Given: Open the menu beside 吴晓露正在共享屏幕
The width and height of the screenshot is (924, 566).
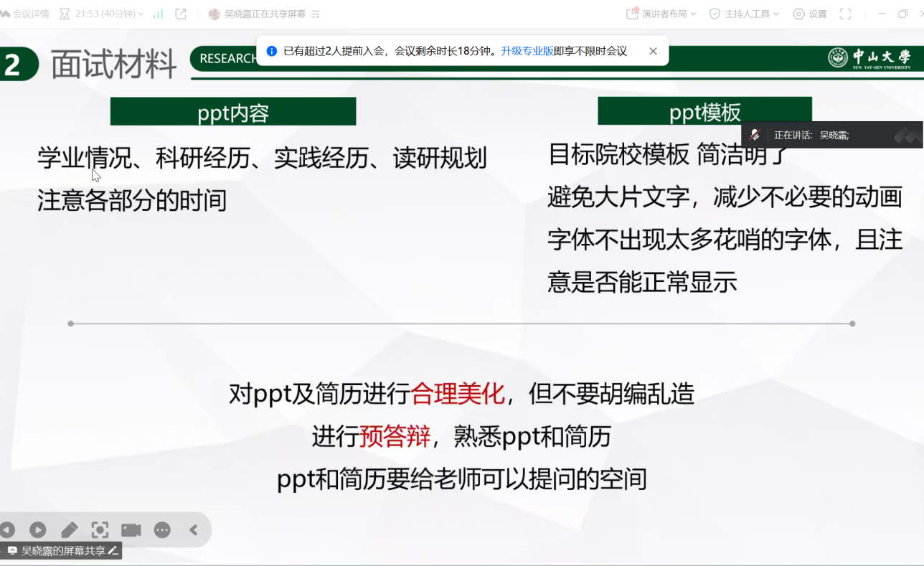Looking at the screenshot, I should pyautogui.click(x=316, y=14).
